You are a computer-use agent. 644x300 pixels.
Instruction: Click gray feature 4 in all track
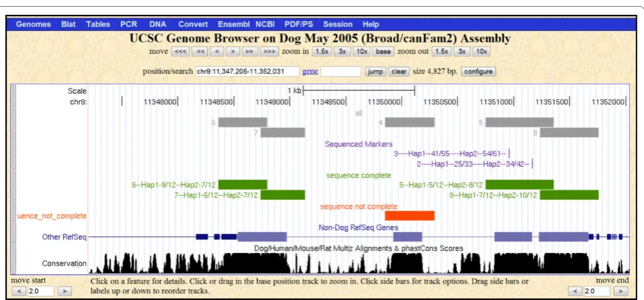[x=410, y=122]
